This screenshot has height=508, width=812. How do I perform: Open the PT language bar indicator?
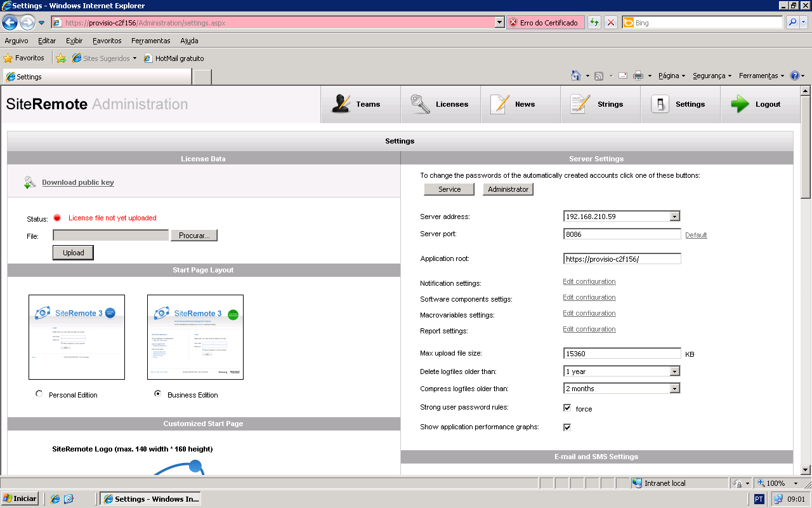(759, 499)
